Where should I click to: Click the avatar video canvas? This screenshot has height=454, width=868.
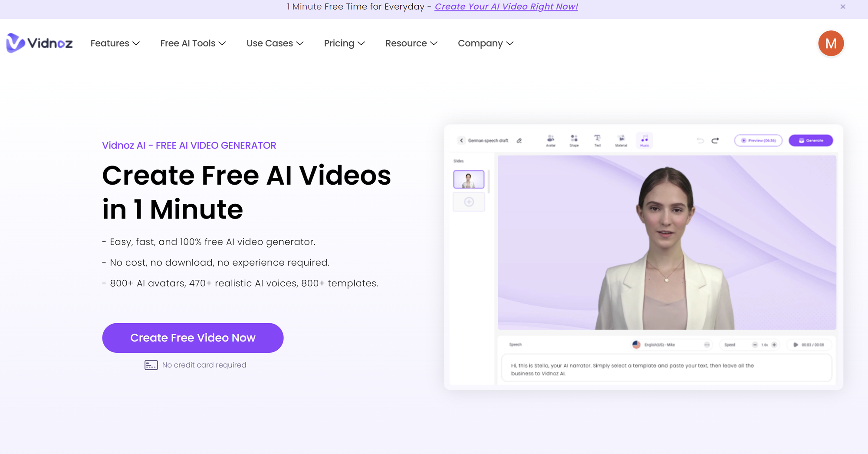[667, 242]
